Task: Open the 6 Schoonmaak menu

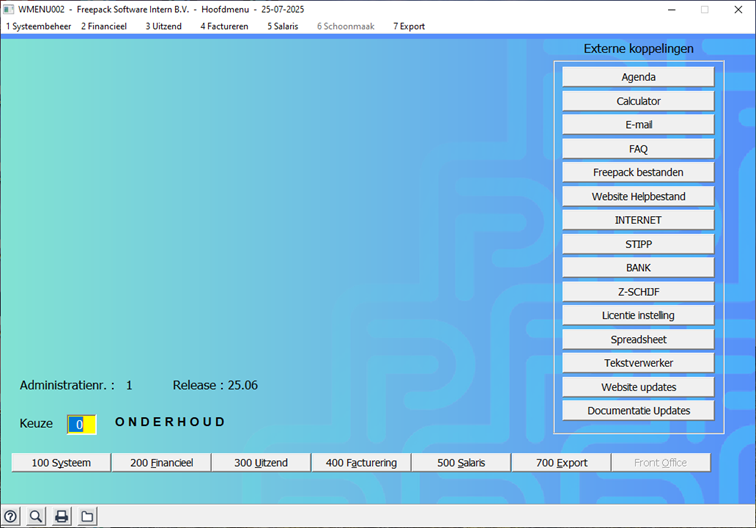Action: coord(345,27)
